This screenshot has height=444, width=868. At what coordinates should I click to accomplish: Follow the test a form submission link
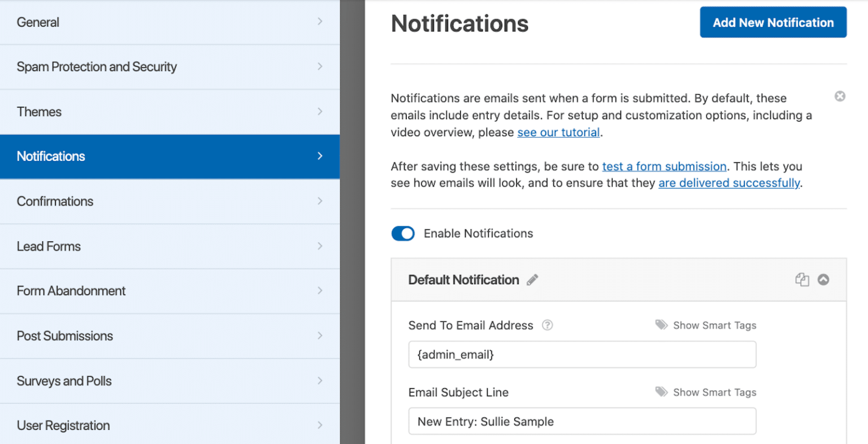coord(664,166)
